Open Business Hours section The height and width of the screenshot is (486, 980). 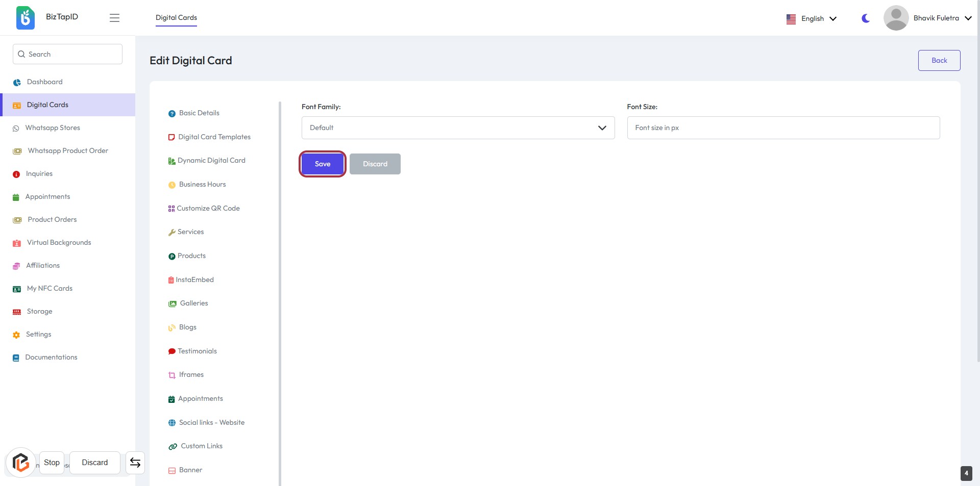[202, 185]
